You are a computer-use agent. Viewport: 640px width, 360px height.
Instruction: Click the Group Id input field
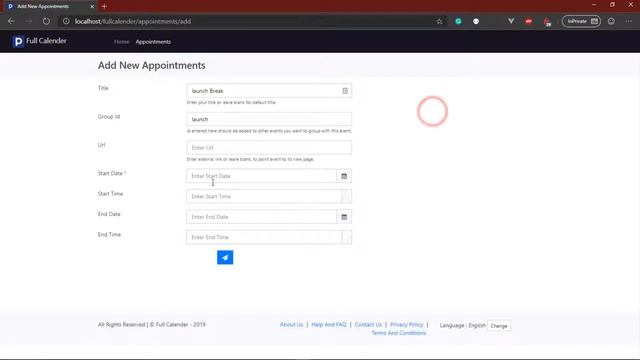click(x=269, y=119)
